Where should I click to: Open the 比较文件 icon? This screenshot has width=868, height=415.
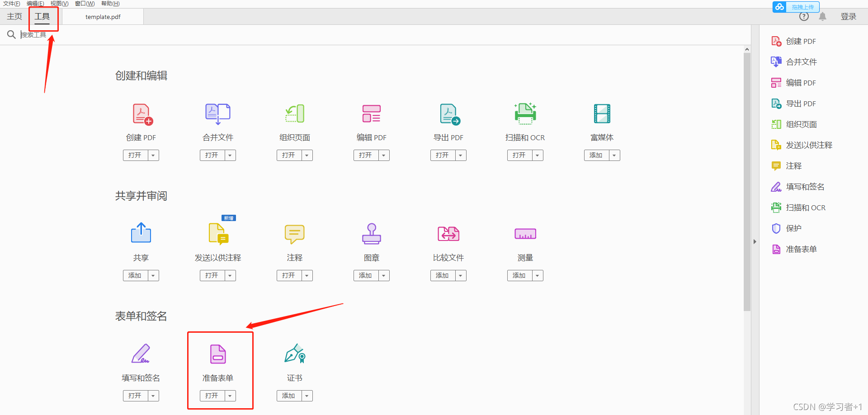448,234
